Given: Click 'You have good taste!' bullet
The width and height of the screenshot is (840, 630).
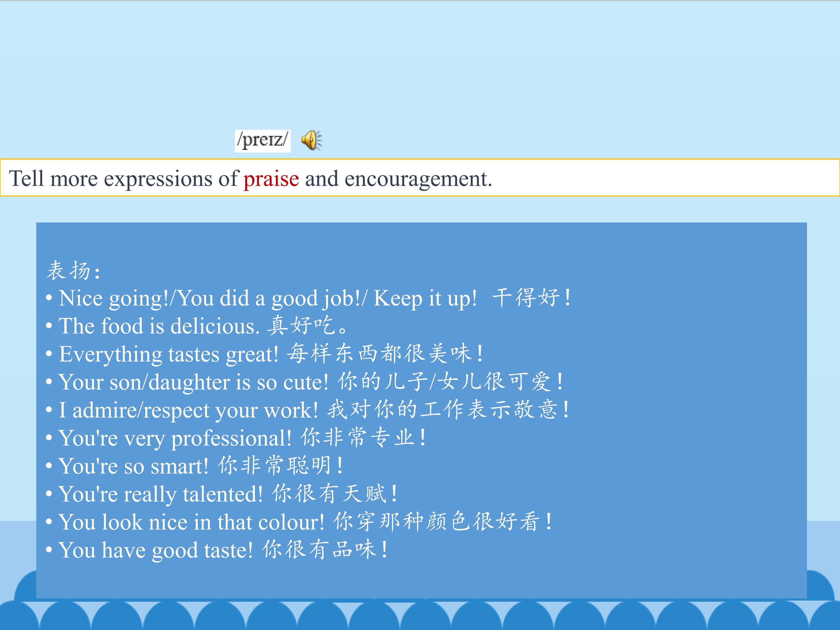Looking at the screenshot, I should [217, 550].
